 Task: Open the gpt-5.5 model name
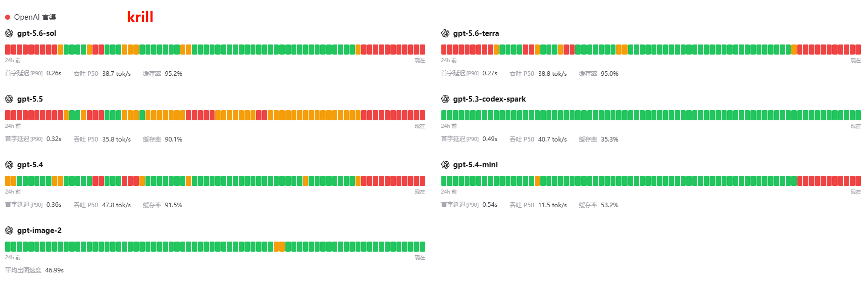coord(30,99)
